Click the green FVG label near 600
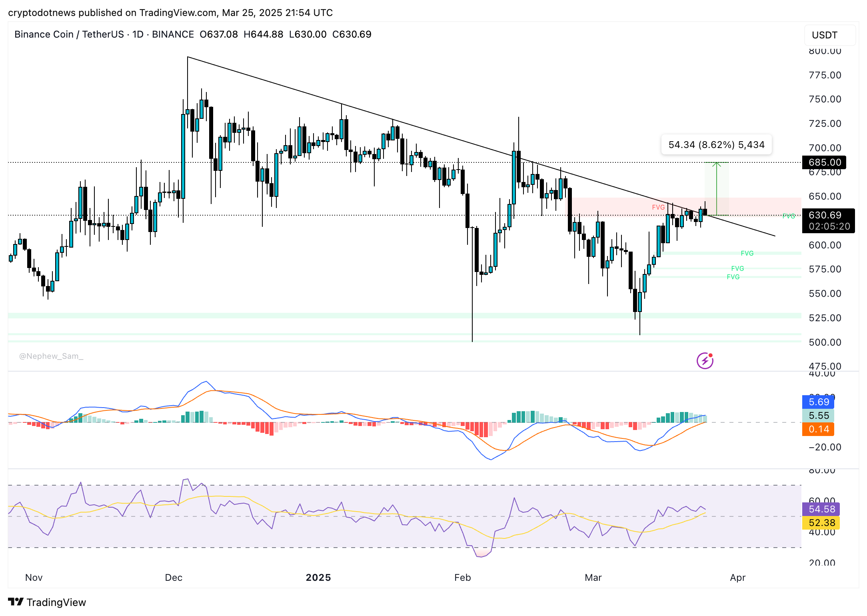This screenshot has height=616, width=867. pyautogui.click(x=747, y=253)
